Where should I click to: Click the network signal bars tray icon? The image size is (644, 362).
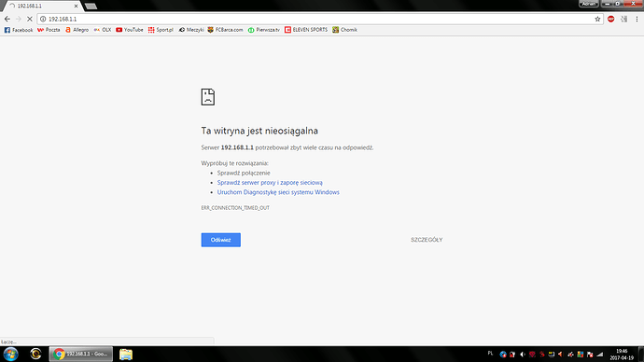click(x=600, y=355)
